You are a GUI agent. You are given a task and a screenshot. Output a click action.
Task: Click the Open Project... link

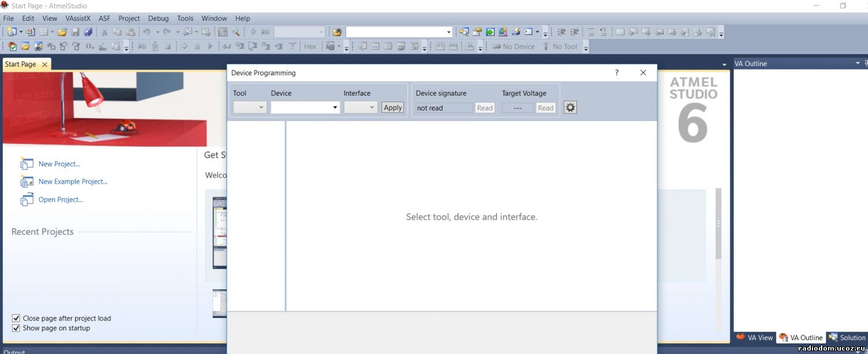coord(61,199)
